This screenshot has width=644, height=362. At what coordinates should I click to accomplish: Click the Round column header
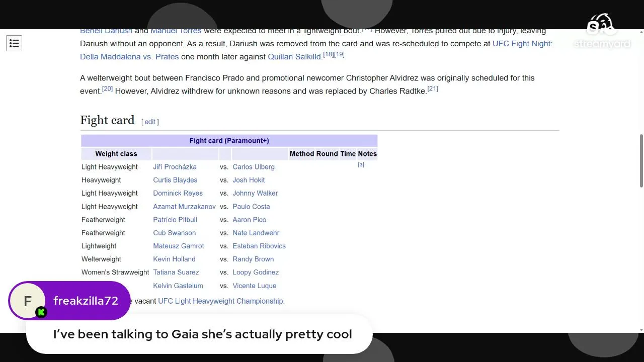click(327, 154)
